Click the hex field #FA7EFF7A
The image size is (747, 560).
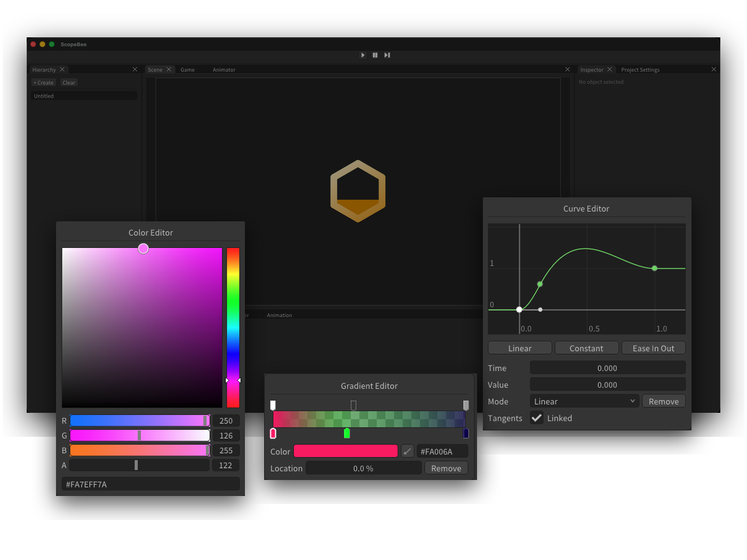150,484
